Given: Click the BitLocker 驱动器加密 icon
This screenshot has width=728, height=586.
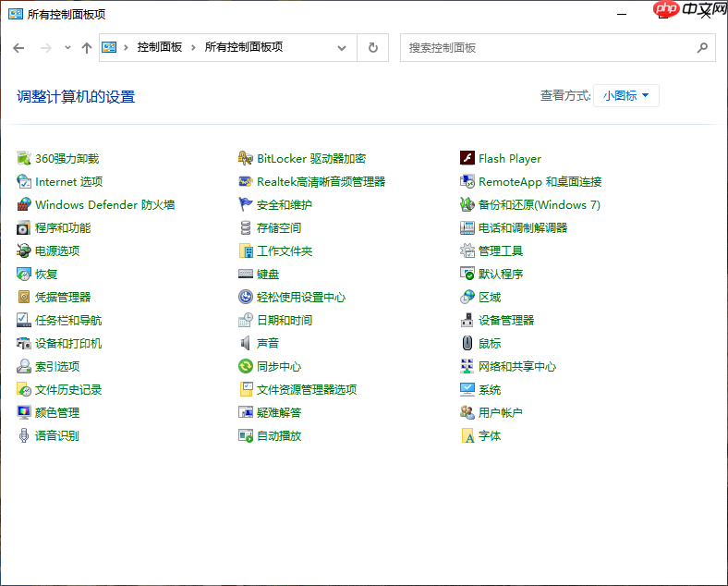Looking at the screenshot, I should (x=246, y=158).
